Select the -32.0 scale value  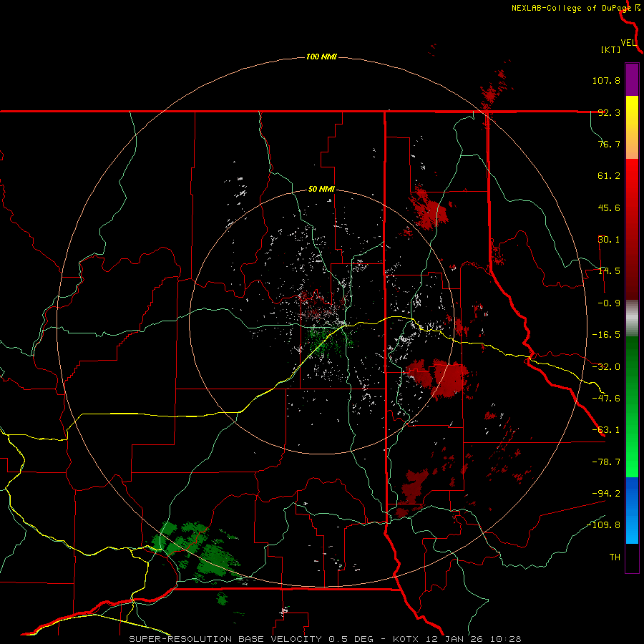[606, 367]
